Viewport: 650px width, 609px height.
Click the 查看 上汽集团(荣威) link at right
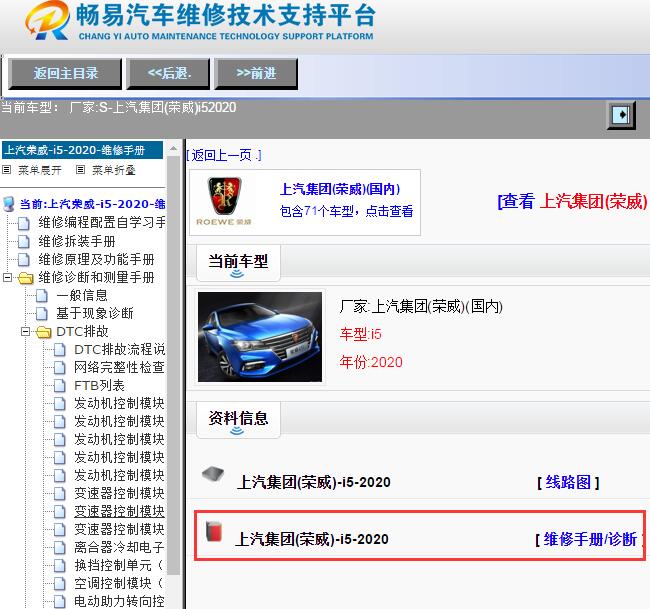click(572, 201)
